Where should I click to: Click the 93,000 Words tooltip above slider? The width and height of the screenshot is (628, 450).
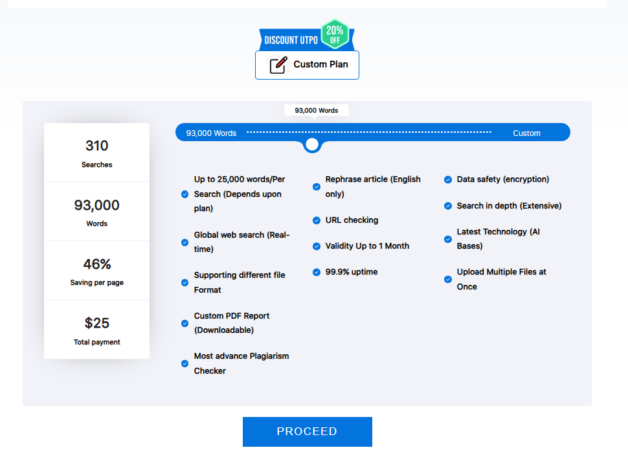click(316, 110)
